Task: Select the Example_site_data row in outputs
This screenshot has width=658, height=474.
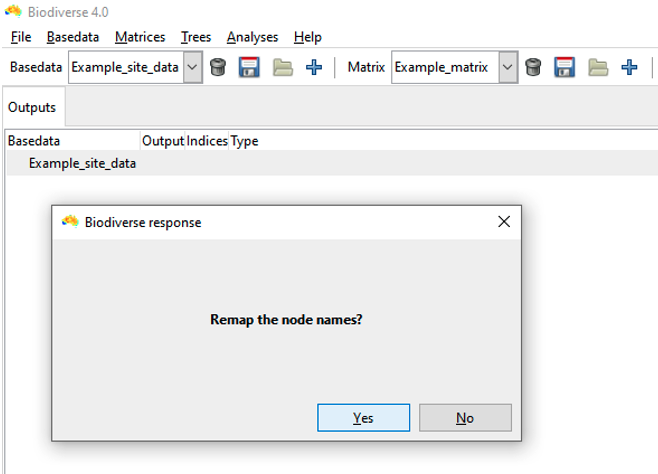Action: 332,163
